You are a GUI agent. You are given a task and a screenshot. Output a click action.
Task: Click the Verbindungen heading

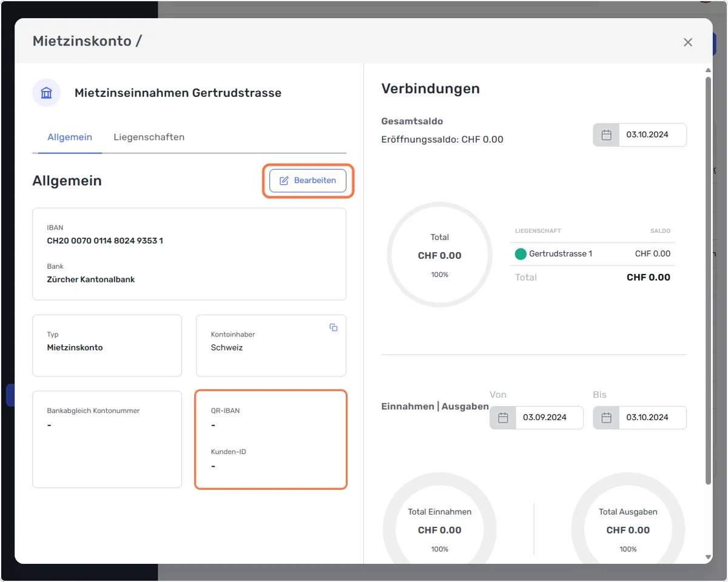(x=430, y=89)
